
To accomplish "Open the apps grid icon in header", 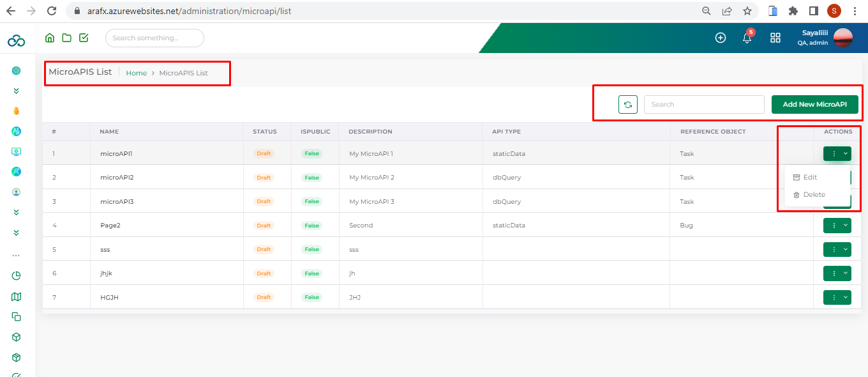I will pyautogui.click(x=775, y=38).
